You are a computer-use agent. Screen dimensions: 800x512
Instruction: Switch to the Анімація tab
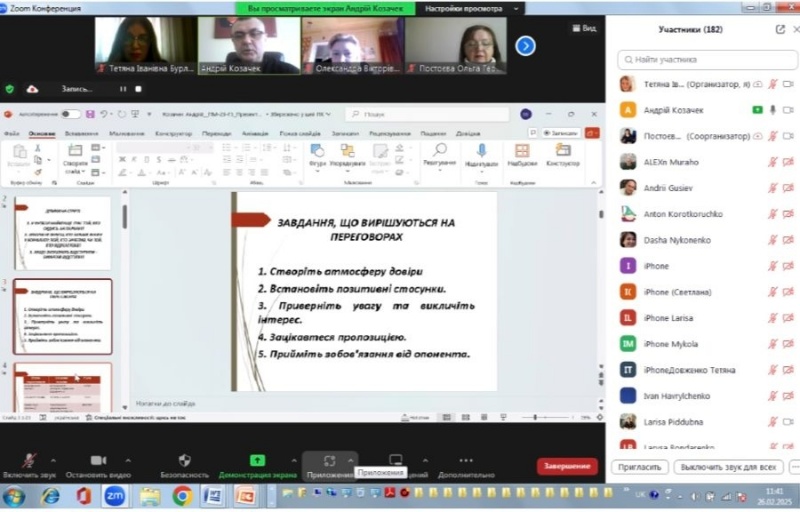(255, 134)
